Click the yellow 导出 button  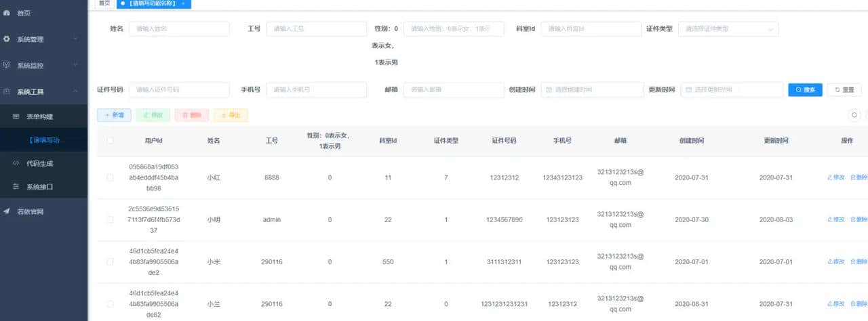click(231, 115)
